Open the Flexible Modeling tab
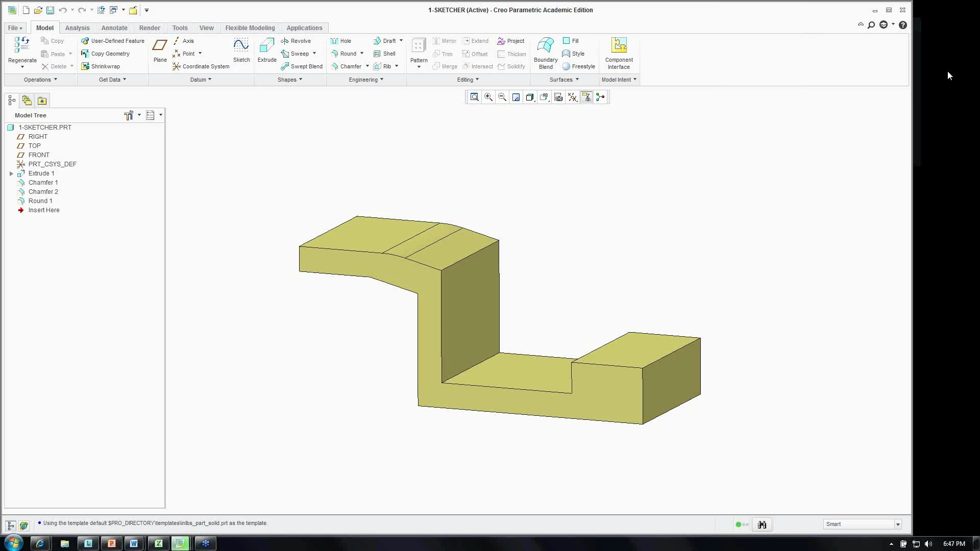 pyautogui.click(x=250, y=28)
